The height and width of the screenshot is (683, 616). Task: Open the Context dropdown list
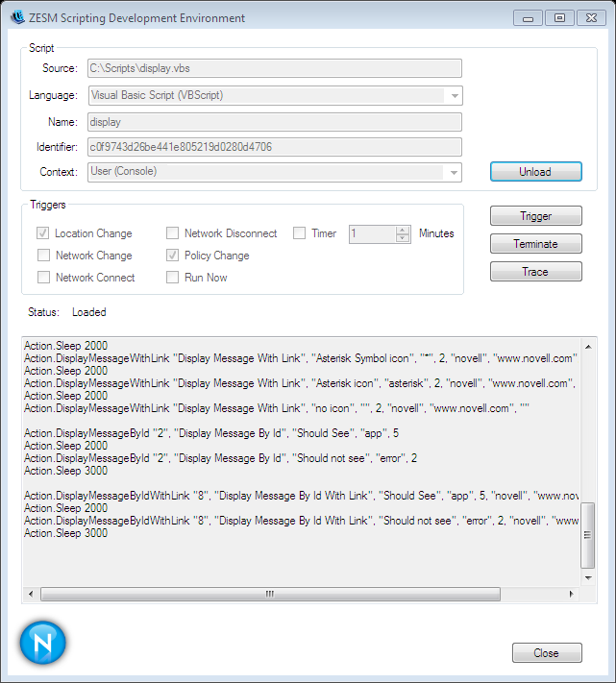coord(454,173)
